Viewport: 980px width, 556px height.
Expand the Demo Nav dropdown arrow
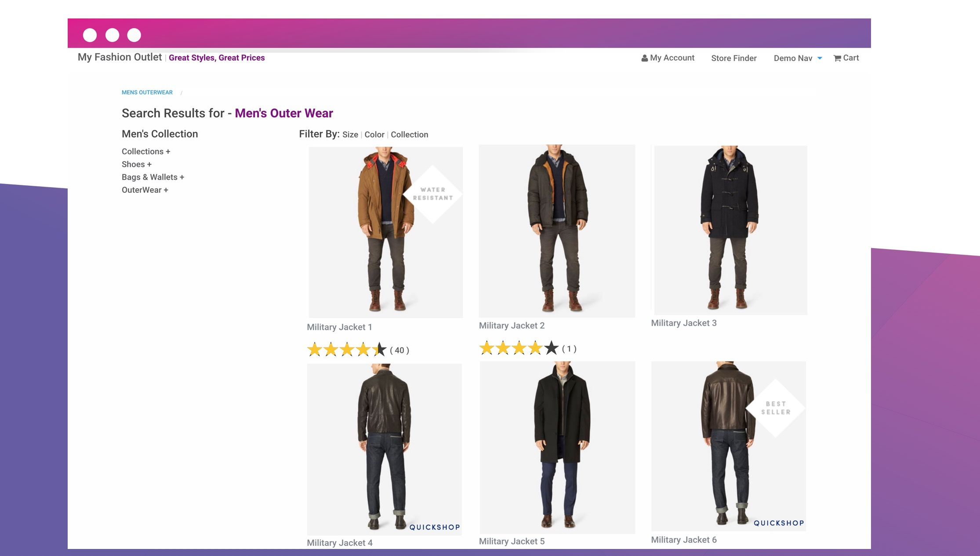(820, 58)
